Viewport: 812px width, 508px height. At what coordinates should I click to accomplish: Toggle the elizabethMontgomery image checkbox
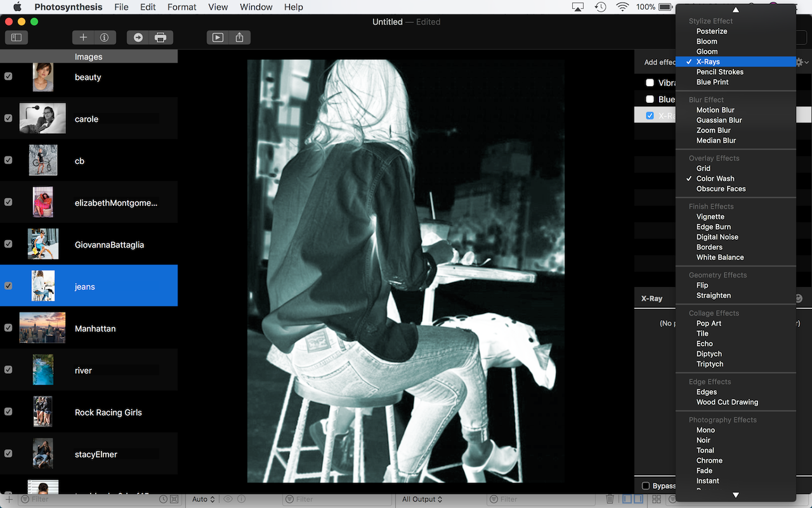pos(8,202)
